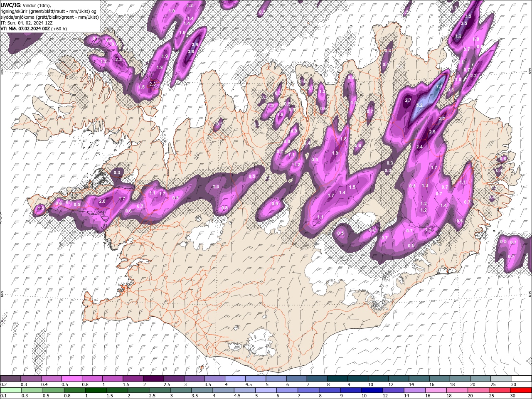This screenshot has width=532, height=399.
Task: Click the '2.4' precipitation value on the map
Action: pos(419,147)
